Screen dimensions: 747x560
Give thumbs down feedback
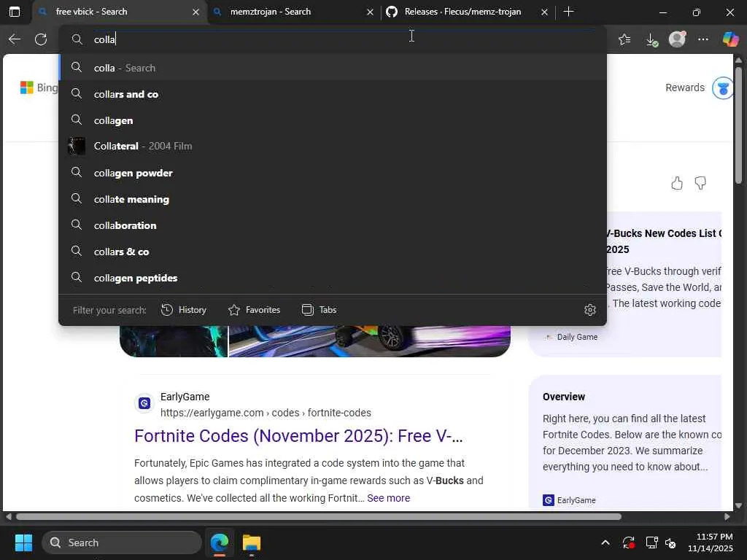tap(700, 183)
